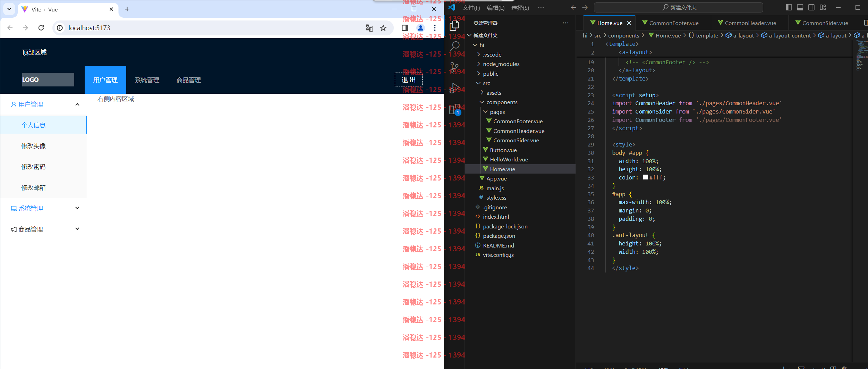Open a new Chrome tab
This screenshot has height=369, width=868.
127,9
